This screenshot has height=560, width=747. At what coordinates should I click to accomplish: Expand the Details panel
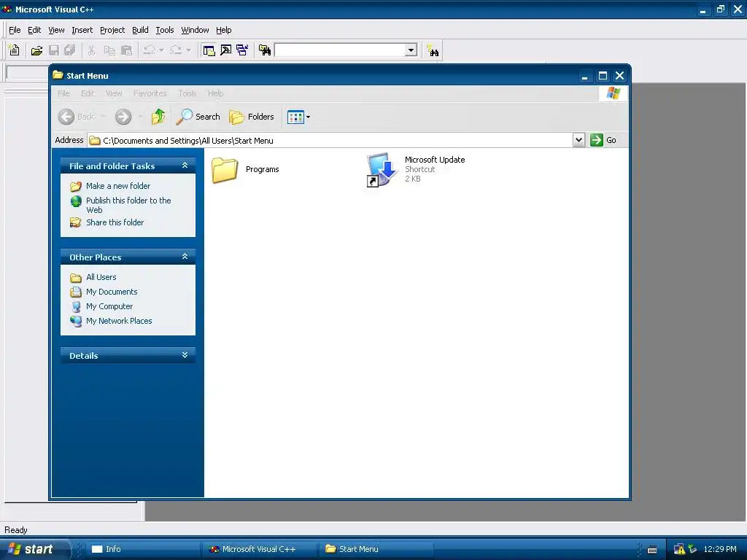coord(185,355)
